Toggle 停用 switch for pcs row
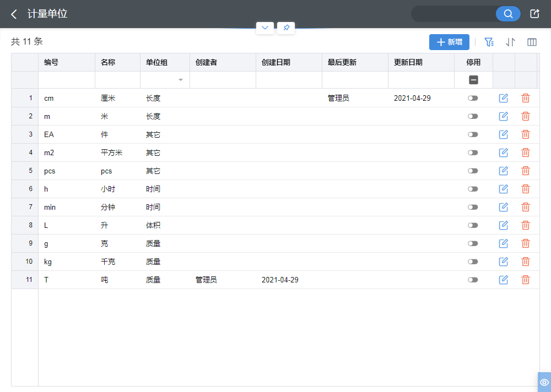This screenshot has height=392, width=551. (x=473, y=171)
